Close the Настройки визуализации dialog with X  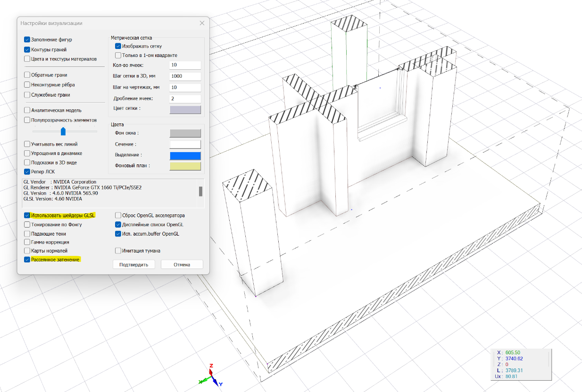tap(202, 23)
